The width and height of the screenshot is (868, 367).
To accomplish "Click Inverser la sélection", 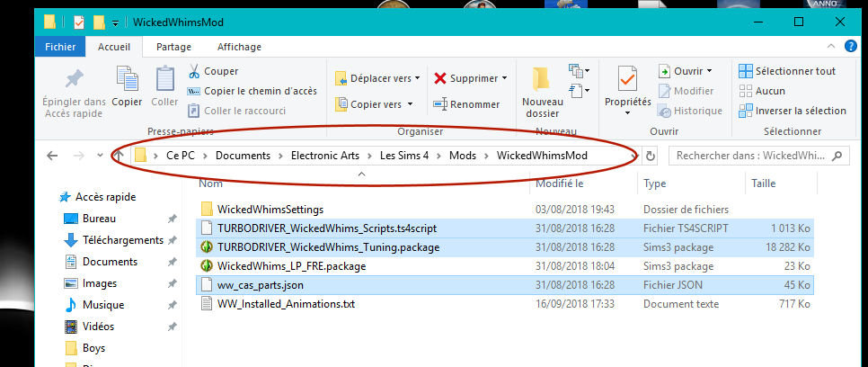I will click(x=793, y=111).
